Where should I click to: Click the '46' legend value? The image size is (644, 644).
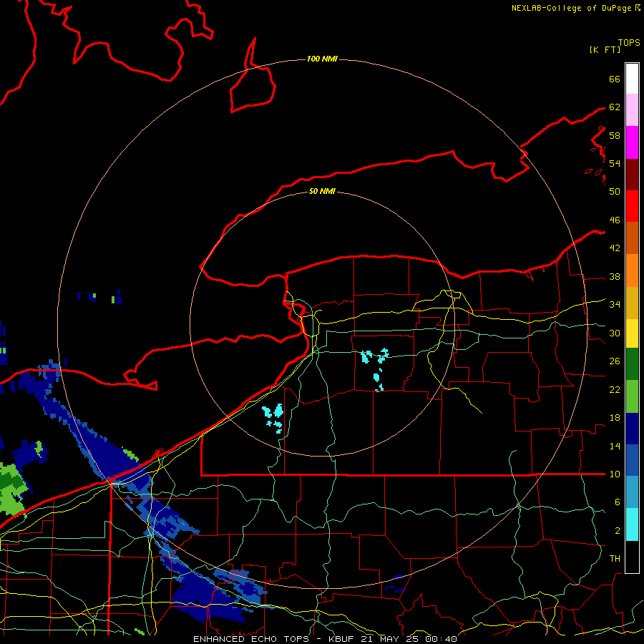615,220
